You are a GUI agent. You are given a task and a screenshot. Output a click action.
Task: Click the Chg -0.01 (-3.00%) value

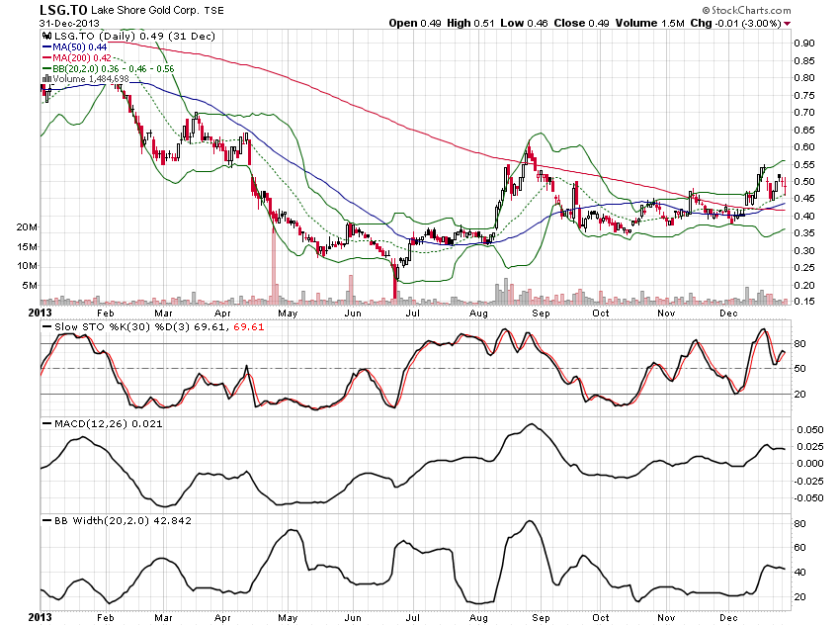(x=735, y=23)
